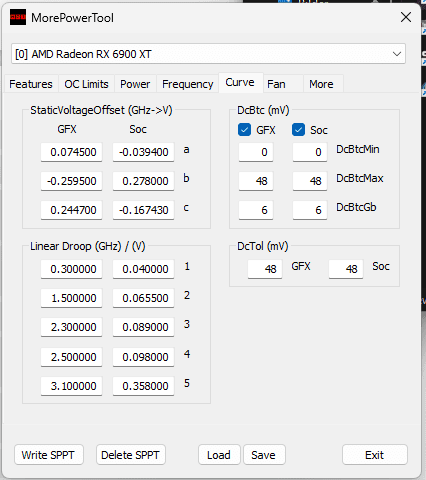Click the DcBtcMin label

pos(358,149)
